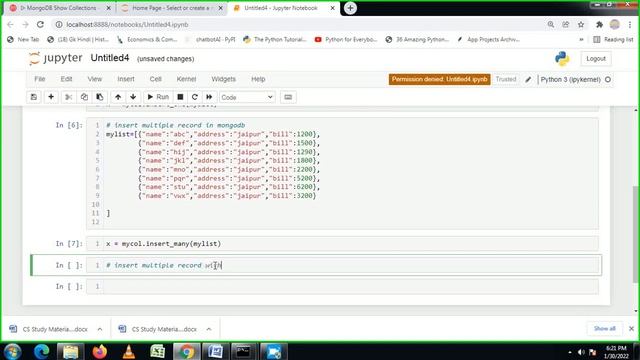Open the Windows Start menu

point(12,351)
